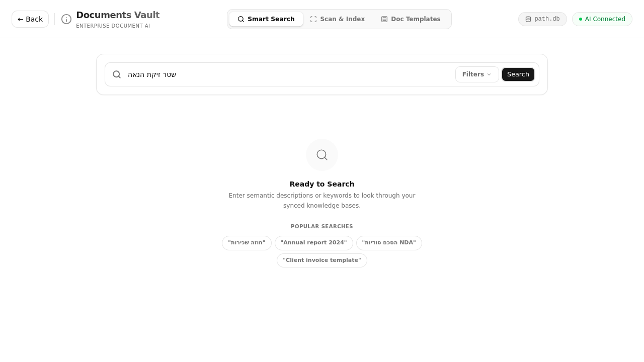Image resolution: width=644 pixels, height=362 pixels.
Task: Select the "Annual report 2024" popular search
Action: [314, 243]
